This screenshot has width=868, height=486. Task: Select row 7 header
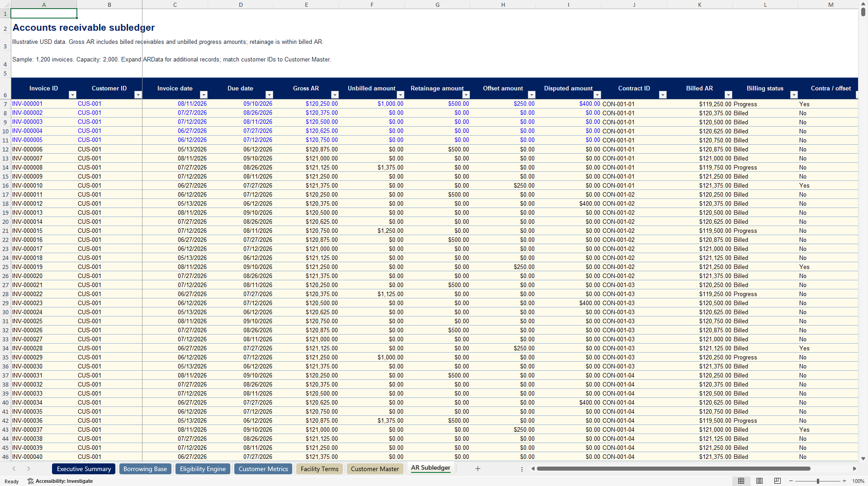pos(5,104)
